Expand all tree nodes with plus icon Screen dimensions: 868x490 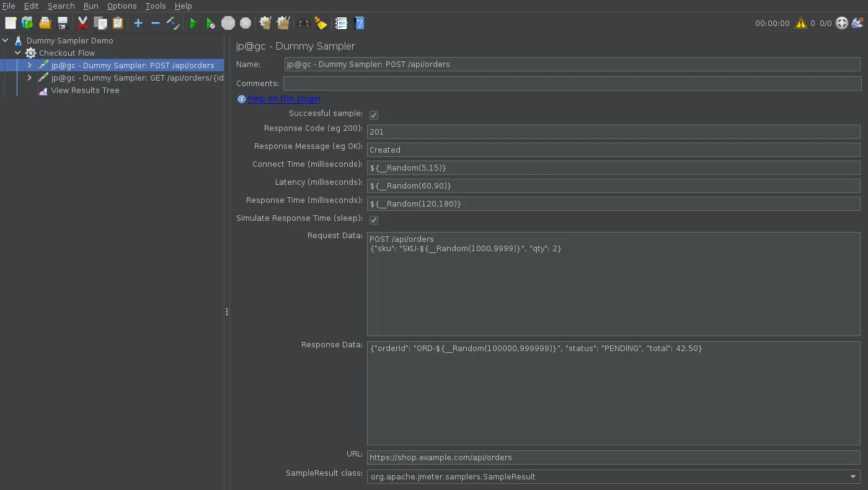(138, 23)
